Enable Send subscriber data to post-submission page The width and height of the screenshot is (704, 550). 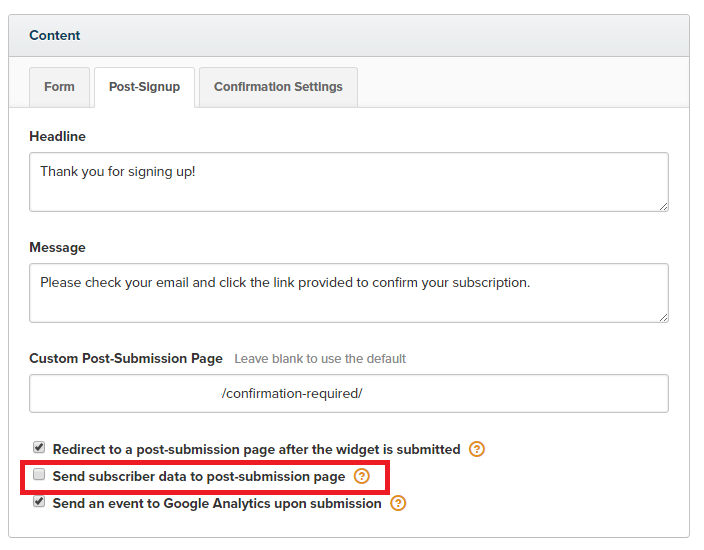click(39, 474)
